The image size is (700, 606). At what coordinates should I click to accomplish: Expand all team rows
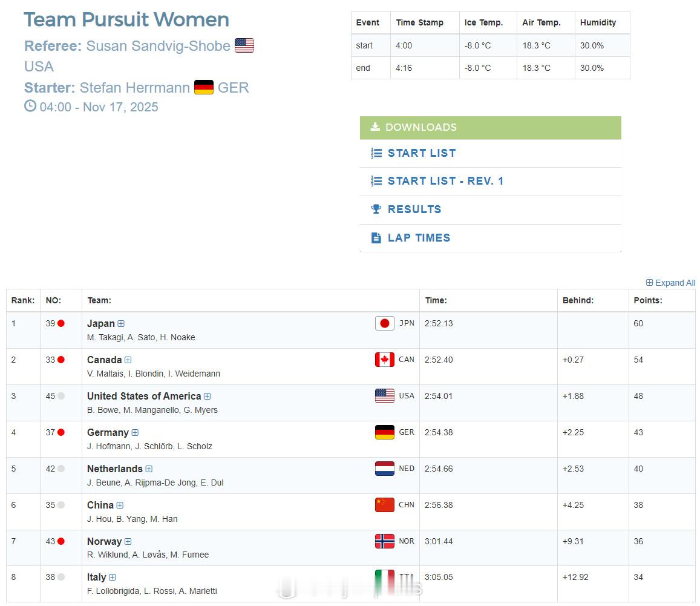[x=670, y=283]
